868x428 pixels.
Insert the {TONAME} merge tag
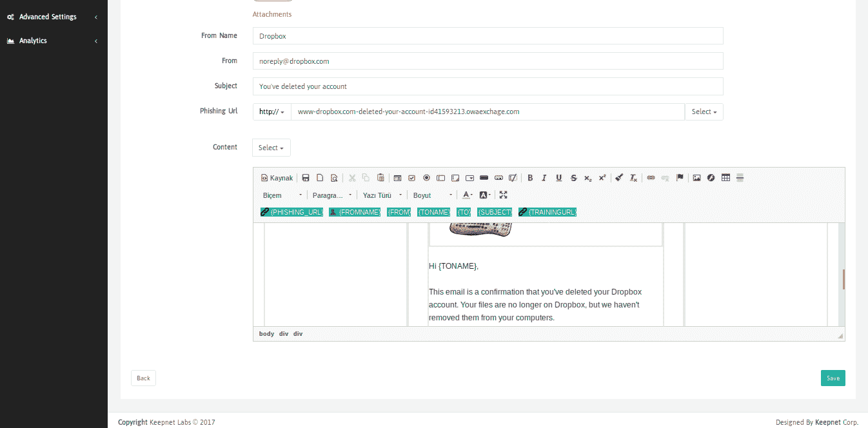click(x=434, y=212)
